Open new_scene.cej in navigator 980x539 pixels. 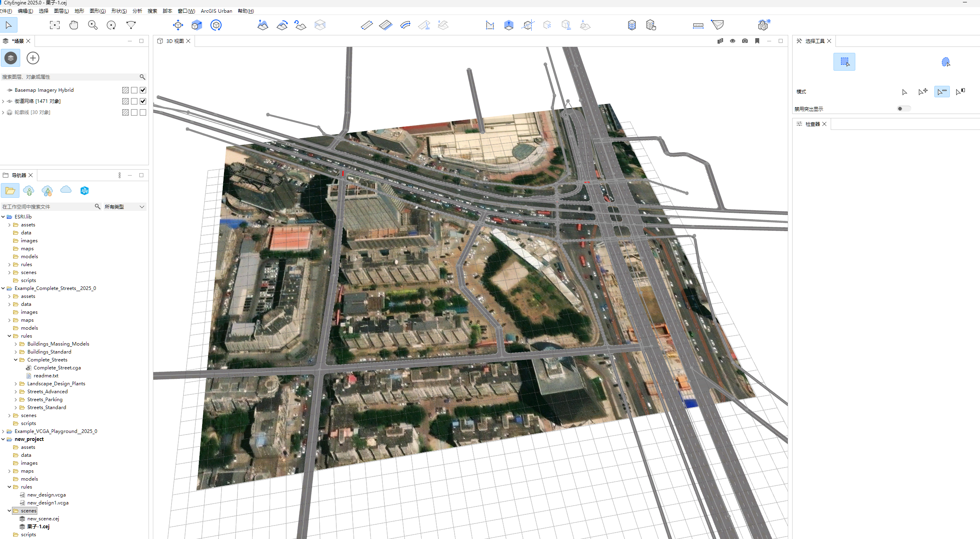click(43, 519)
